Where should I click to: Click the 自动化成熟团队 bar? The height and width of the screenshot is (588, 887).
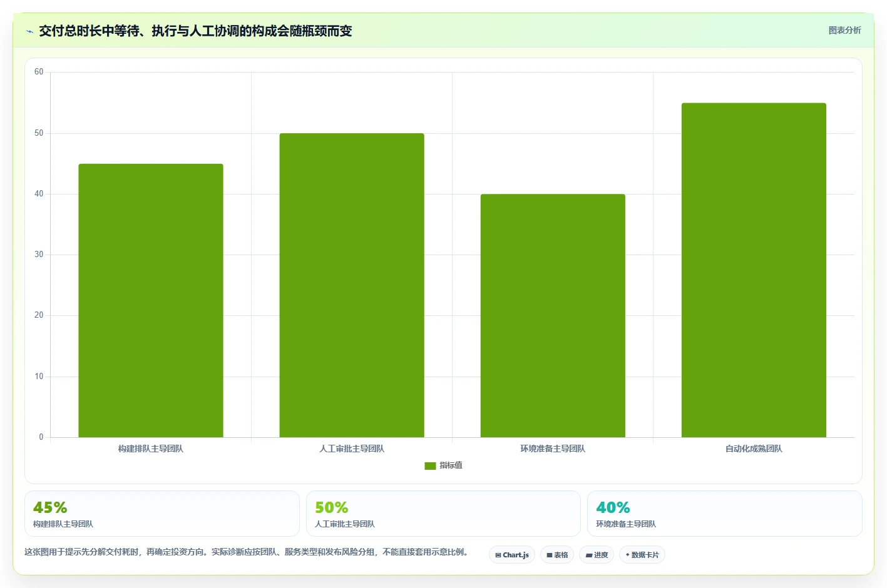(x=754, y=270)
